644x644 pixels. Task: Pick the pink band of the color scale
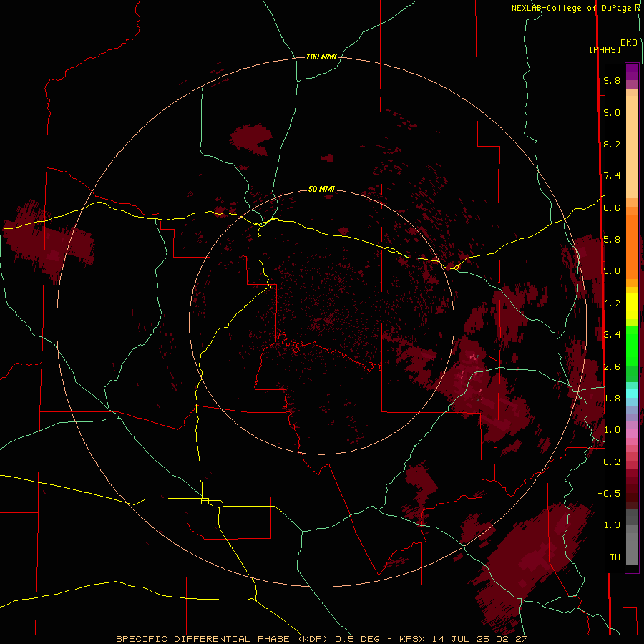632,434
